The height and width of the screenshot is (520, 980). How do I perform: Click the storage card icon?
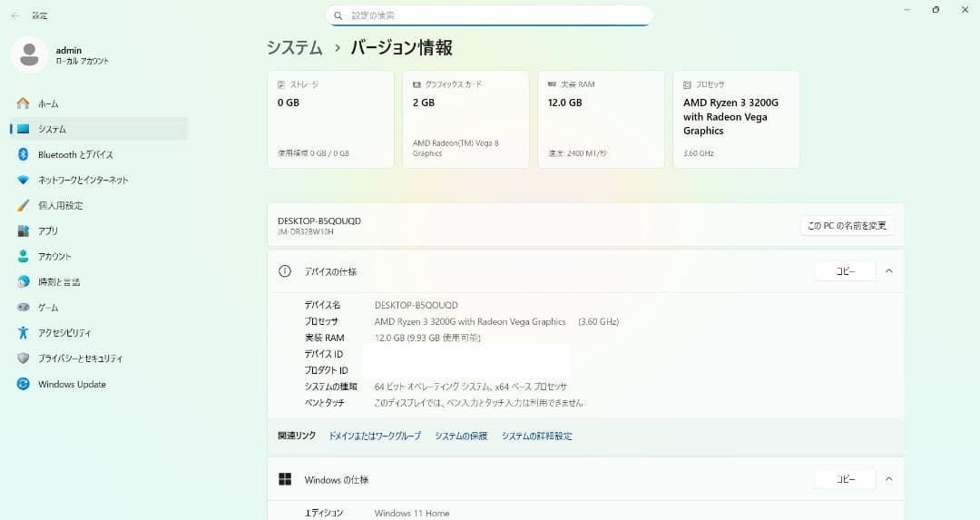coord(281,84)
